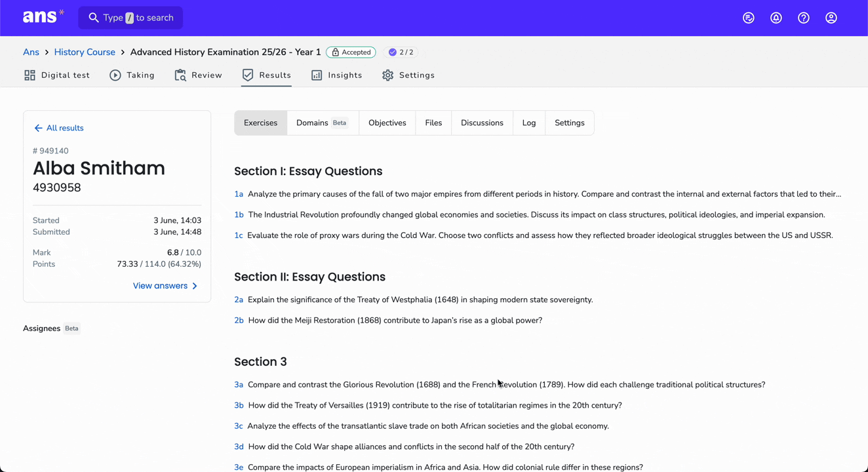Screen dimensions: 868x472
Task: Click the 'Section I: Essay Questions' heading
Action: pos(308,171)
